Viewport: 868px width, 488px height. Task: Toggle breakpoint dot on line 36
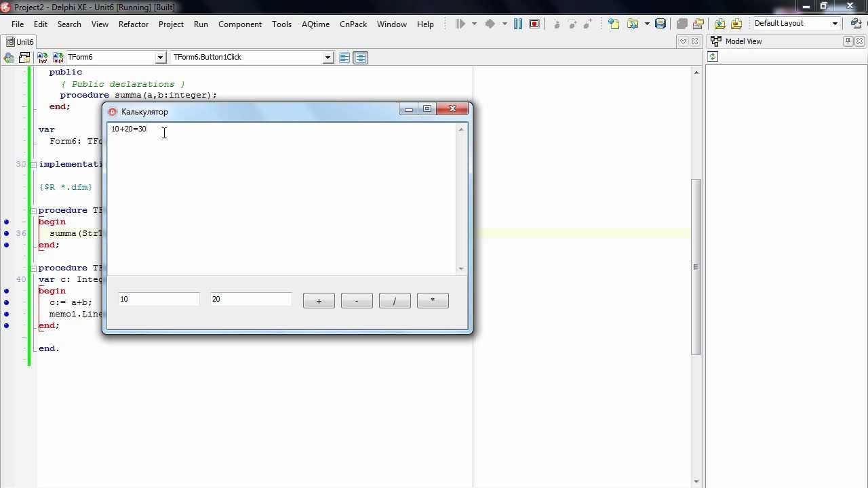point(7,233)
